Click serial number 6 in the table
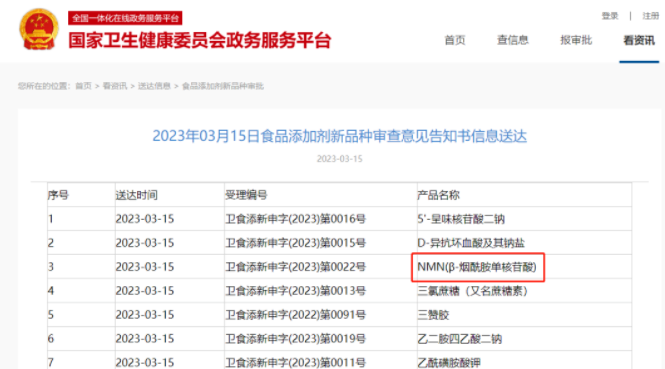665x369 pixels. (51, 339)
